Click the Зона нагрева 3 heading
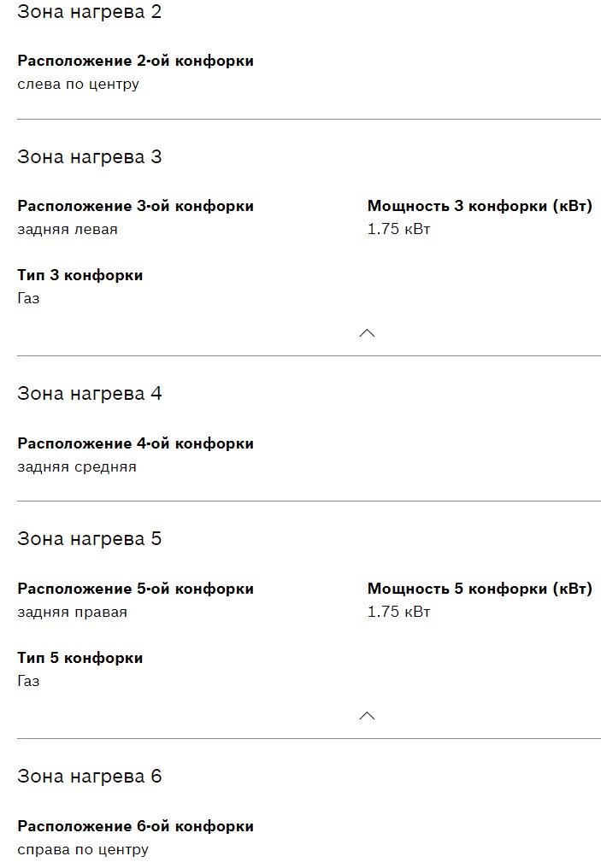 (x=90, y=157)
